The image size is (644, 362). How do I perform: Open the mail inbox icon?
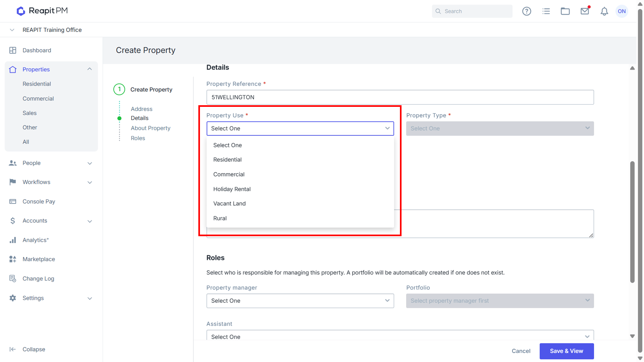[585, 11]
